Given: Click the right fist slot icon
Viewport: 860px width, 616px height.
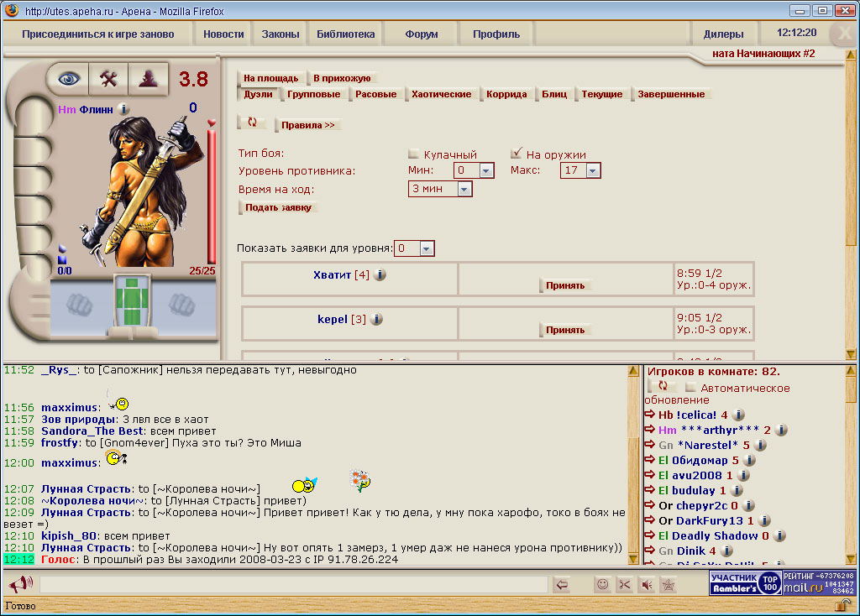Looking at the screenshot, I should point(181,305).
